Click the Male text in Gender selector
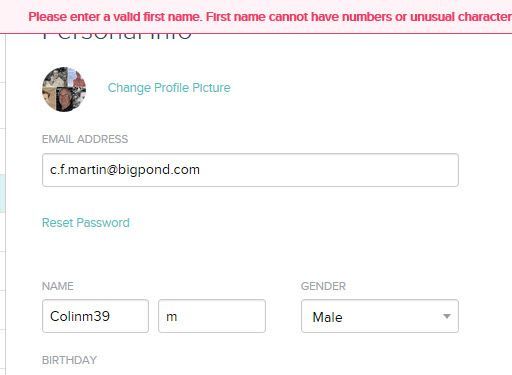Viewport: 512px width, 375px height. coord(327,317)
